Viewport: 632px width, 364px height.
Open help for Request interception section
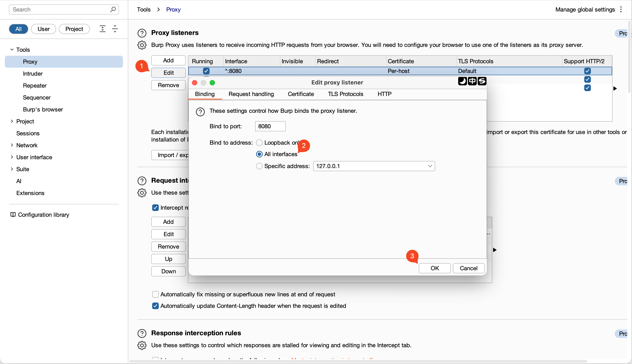point(142,181)
